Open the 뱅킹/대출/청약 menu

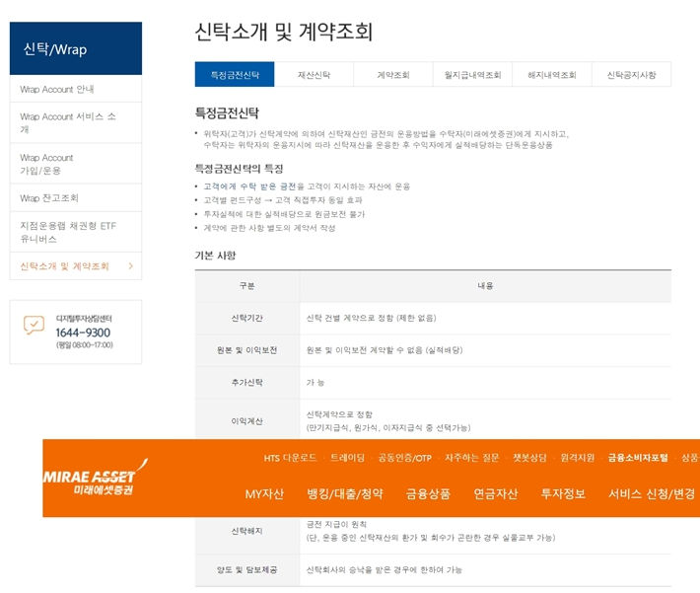pyautogui.click(x=345, y=494)
